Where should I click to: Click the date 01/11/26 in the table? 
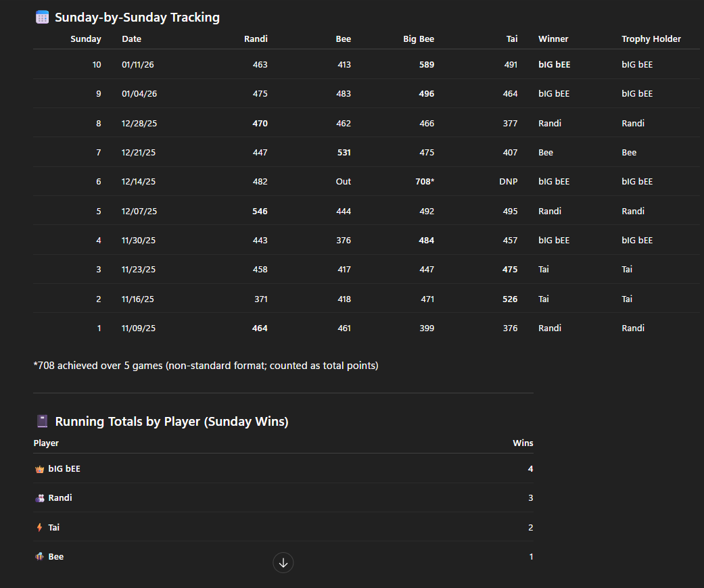pos(139,65)
